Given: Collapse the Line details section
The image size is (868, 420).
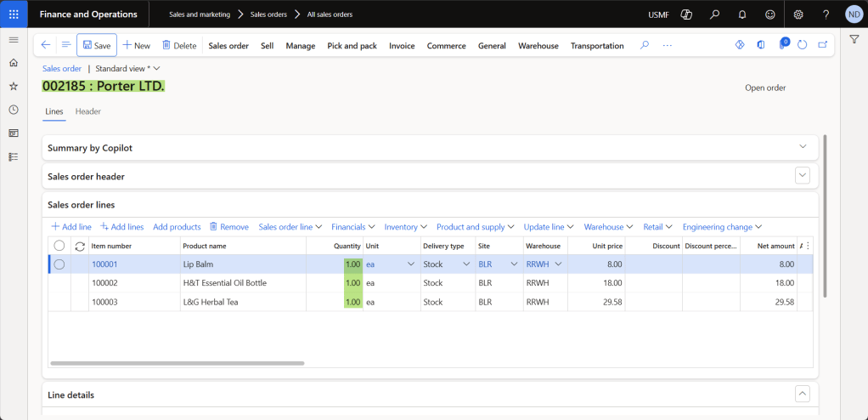Looking at the screenshot, I should [802, 394].
